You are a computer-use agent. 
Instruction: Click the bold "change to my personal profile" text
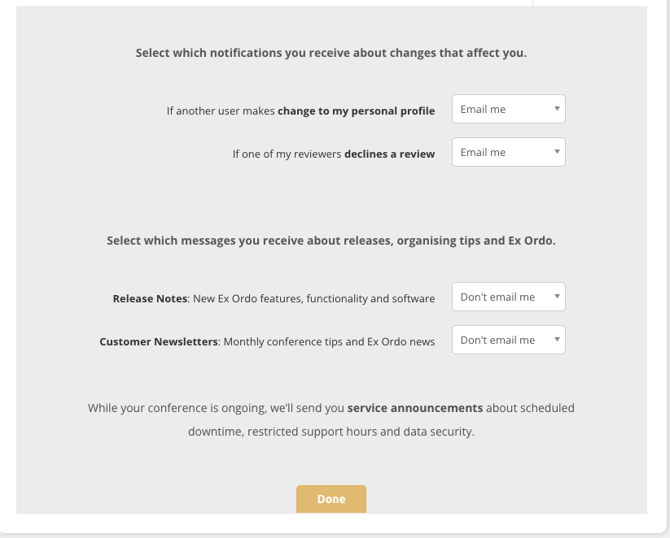click(356, 111)
